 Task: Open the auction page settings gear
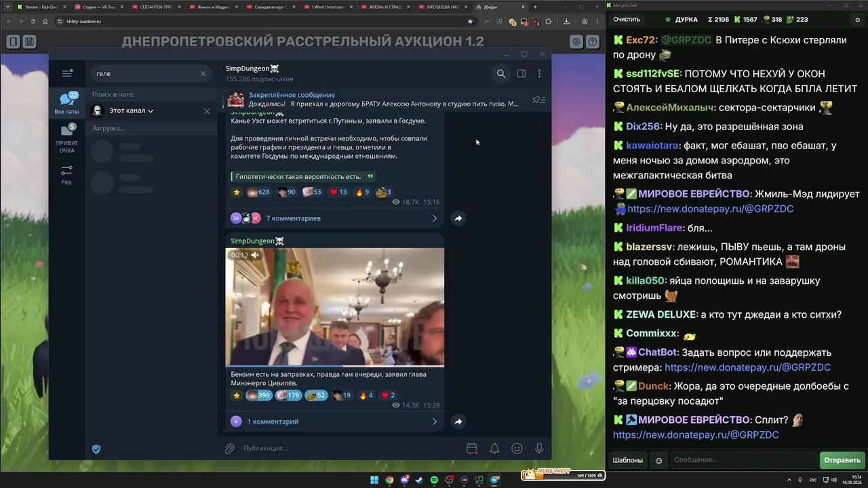coord(576,42)
